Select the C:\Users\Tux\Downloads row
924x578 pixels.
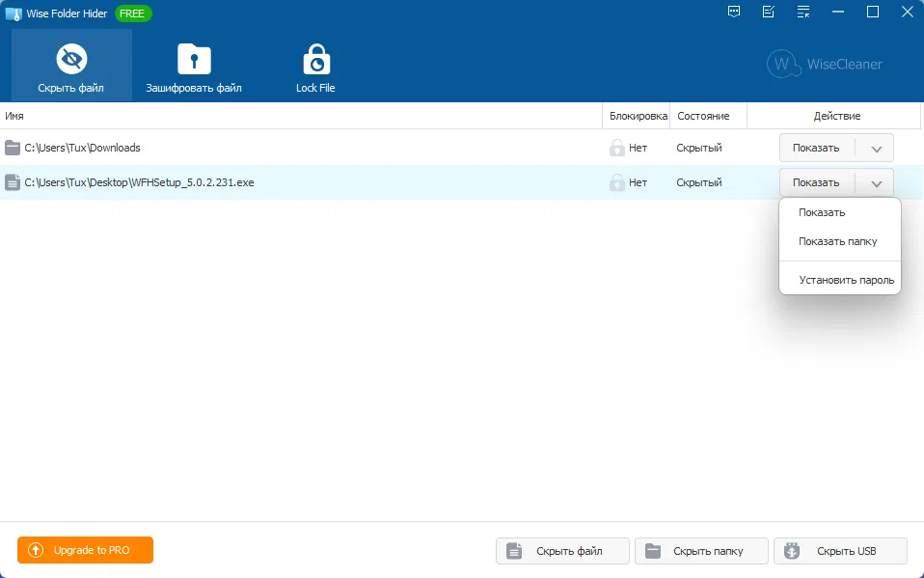click(462, 148)
